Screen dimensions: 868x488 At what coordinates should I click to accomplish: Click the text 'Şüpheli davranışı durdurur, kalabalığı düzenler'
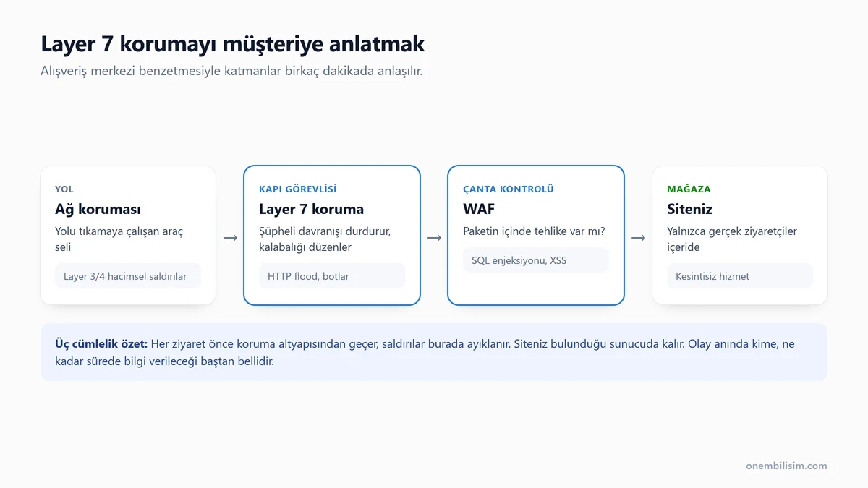325,239
